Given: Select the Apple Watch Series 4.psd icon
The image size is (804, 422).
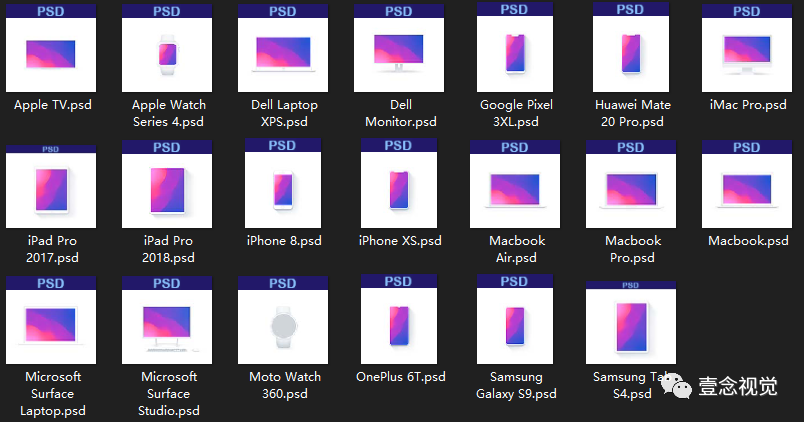Looking at the screenshot, I should 167,48.
